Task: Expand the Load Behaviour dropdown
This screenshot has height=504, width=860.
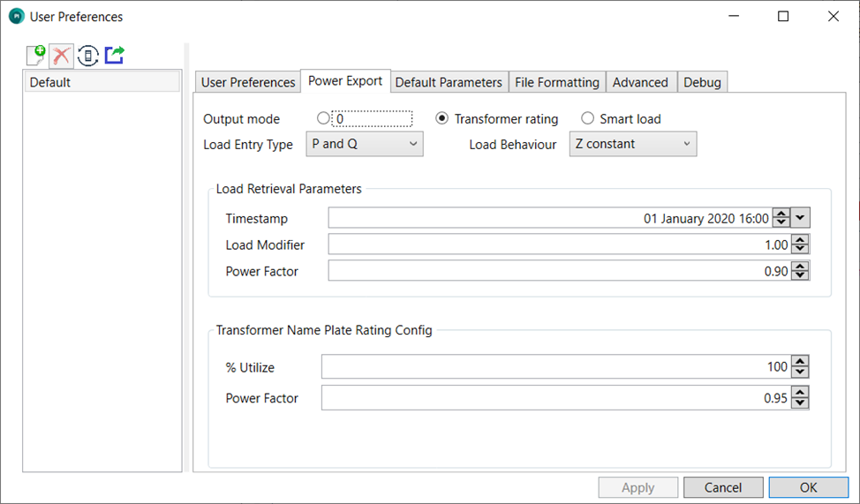Action: (632, 144)
